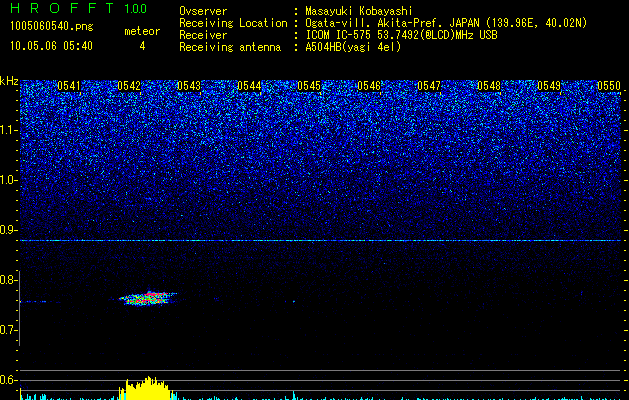Click the 0545 time marker
This screenshot has width=629, height=400.
(309, 86)
